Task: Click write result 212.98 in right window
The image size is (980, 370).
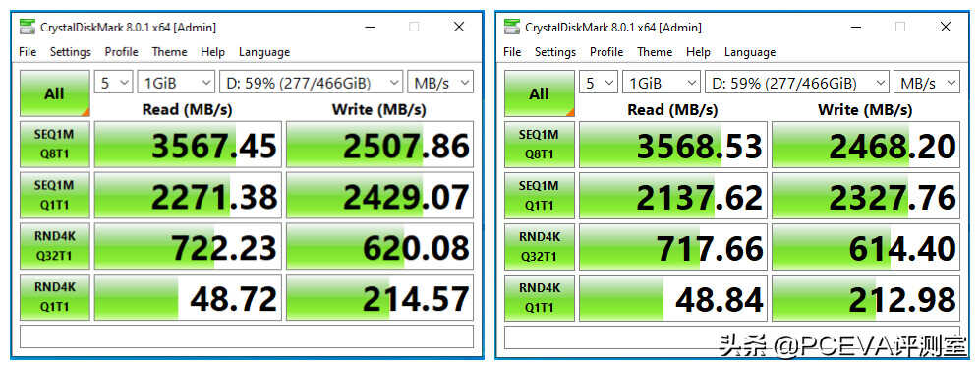Action: [x=866, y=297]
